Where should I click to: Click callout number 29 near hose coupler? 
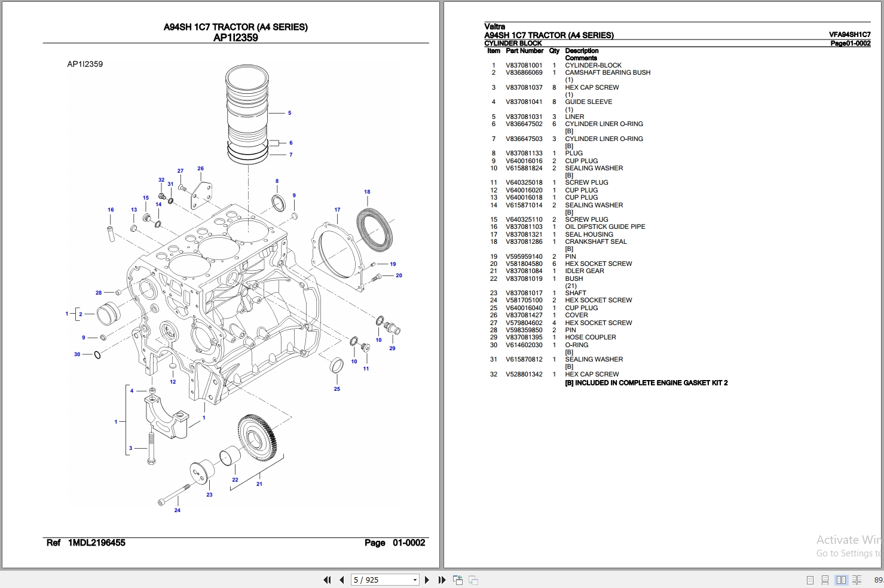tap(392, 348)
